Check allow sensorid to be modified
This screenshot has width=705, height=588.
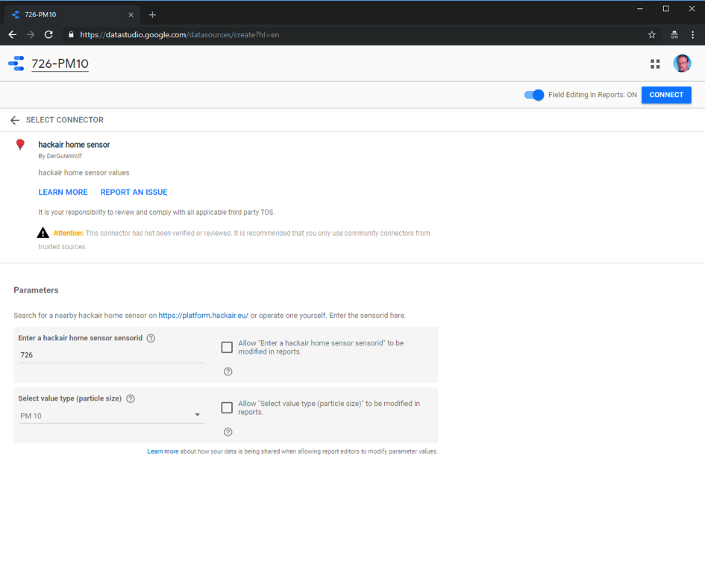click(227, 347)
